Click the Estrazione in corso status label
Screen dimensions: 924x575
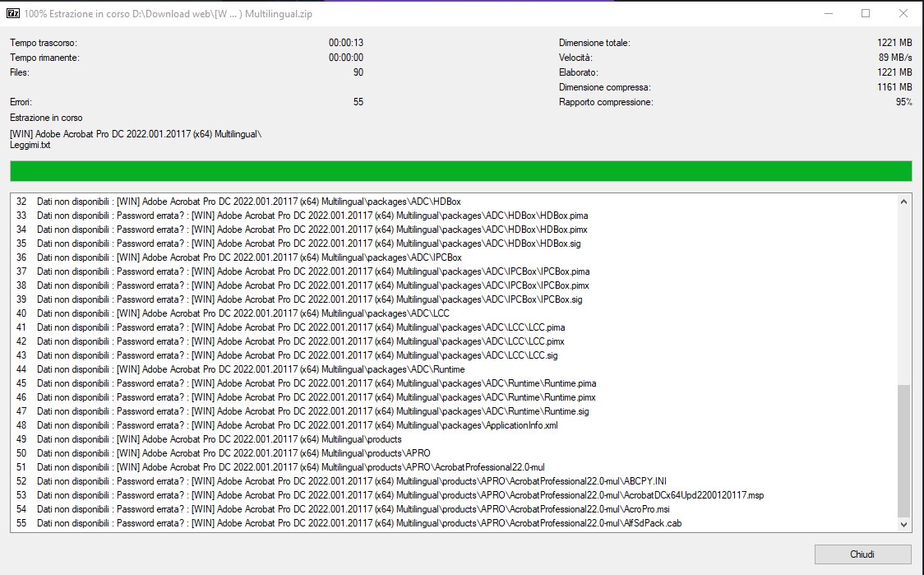pos(46,118)
